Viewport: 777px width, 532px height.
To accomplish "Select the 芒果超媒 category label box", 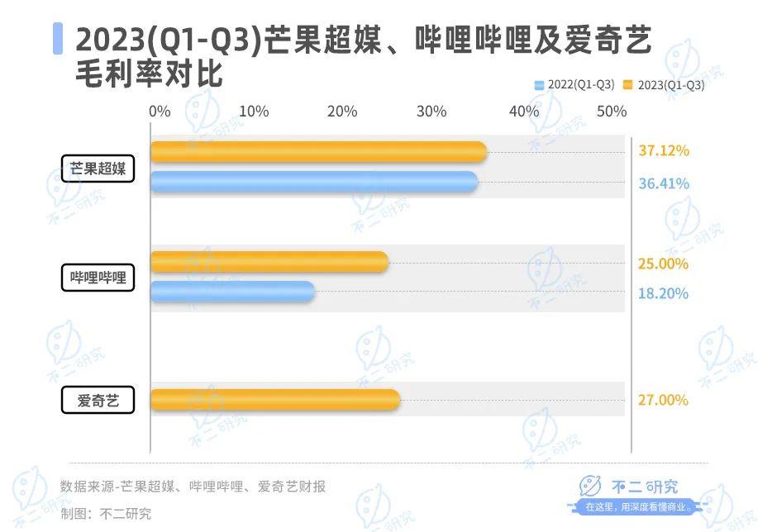I will [98, 169].
